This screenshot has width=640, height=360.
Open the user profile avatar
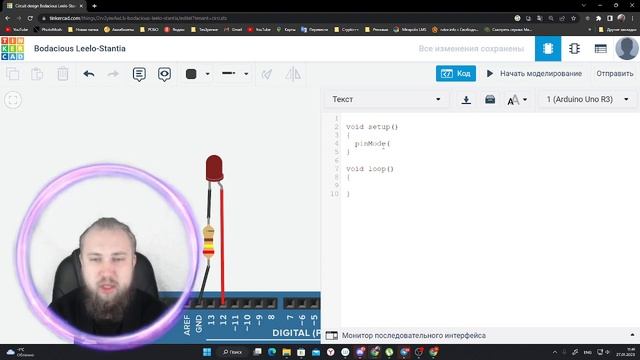[627, 48]
